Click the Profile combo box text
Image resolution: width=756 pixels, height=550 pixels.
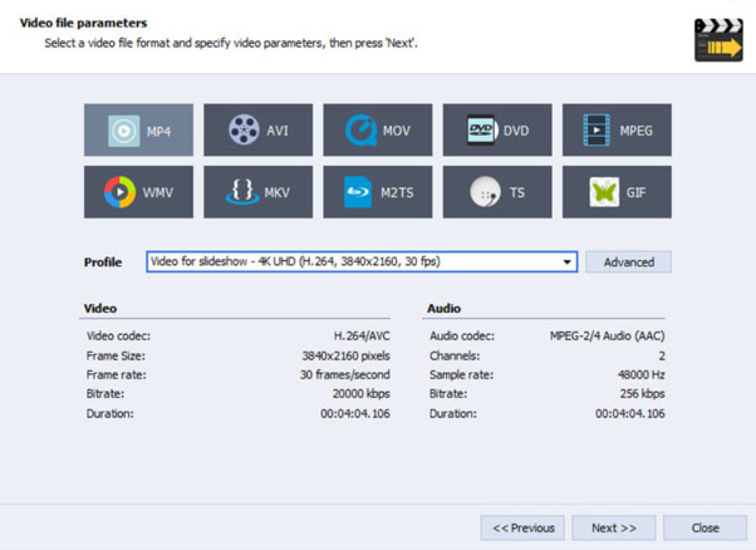click(x=295, y=262)
